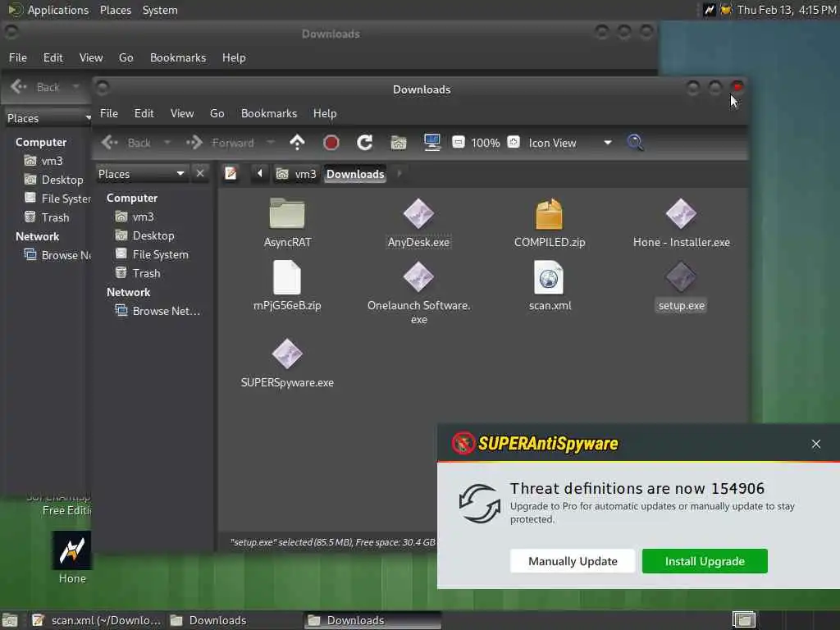
Task: Dismiss the SUPERAntiSpyware notification
Action: (x=815, y=444)
